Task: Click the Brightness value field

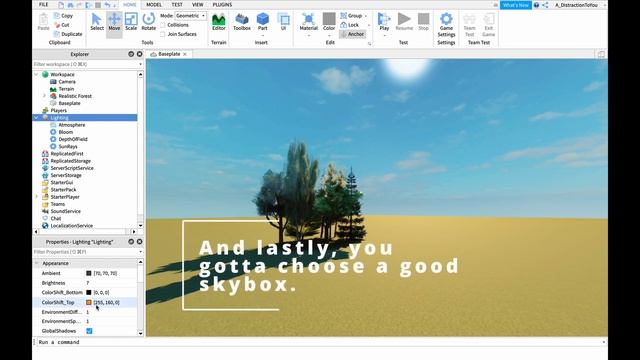Action: [x=111, y=283]
